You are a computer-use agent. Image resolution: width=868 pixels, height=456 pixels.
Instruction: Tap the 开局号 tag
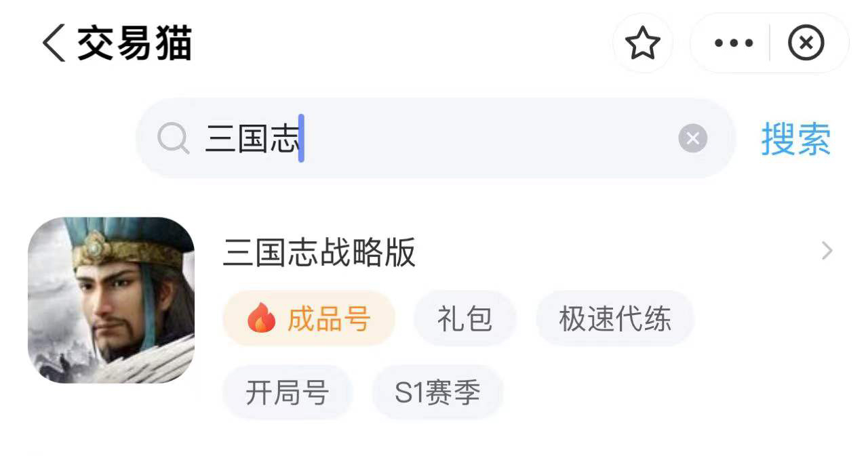pos(288,392)
